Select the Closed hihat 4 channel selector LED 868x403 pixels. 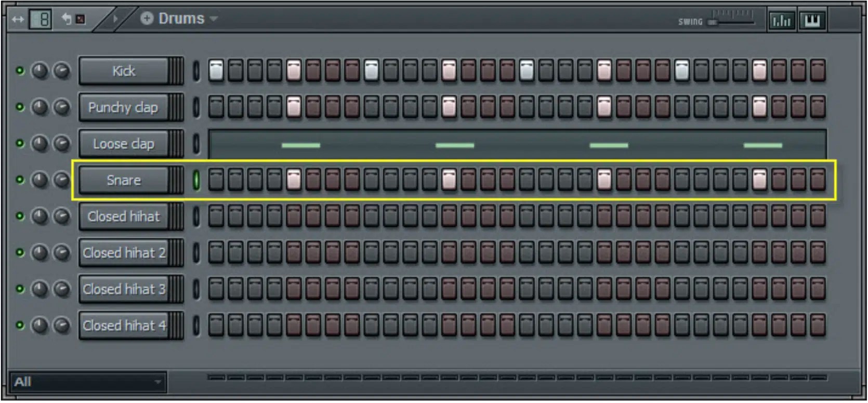pyautogui.click(x=196, y=325)
